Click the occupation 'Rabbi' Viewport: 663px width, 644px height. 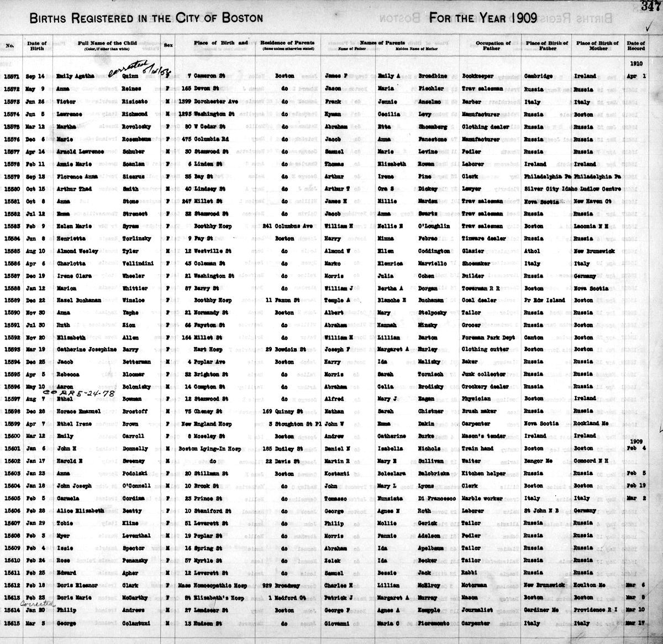tap(469, 573)
